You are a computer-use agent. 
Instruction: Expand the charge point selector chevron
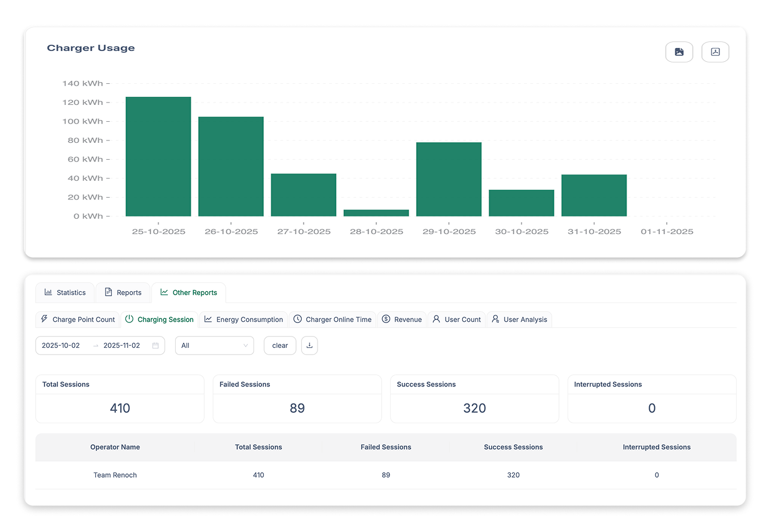[x=245, y=345]
